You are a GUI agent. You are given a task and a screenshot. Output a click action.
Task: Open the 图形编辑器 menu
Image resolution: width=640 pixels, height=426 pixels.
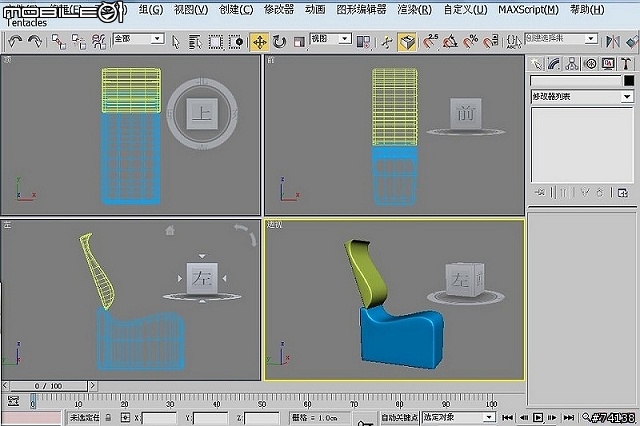[x=360, y=9]
